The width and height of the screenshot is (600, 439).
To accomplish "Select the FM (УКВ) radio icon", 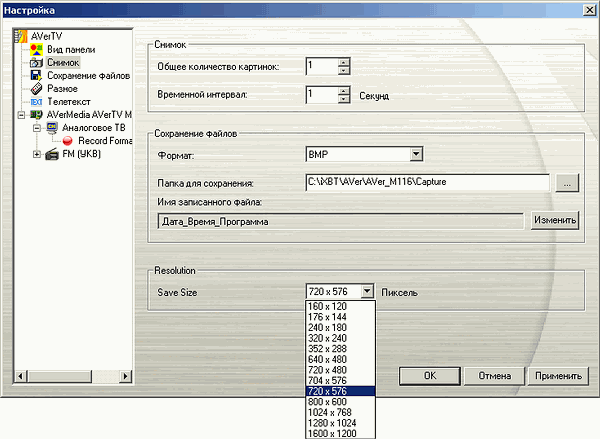I will [x=52, y=154].
